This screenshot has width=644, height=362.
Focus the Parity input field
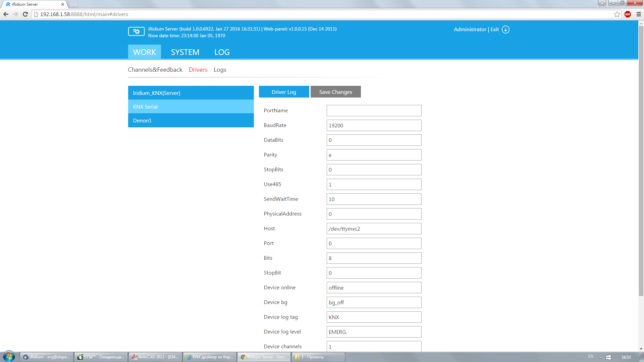(374, 155)
